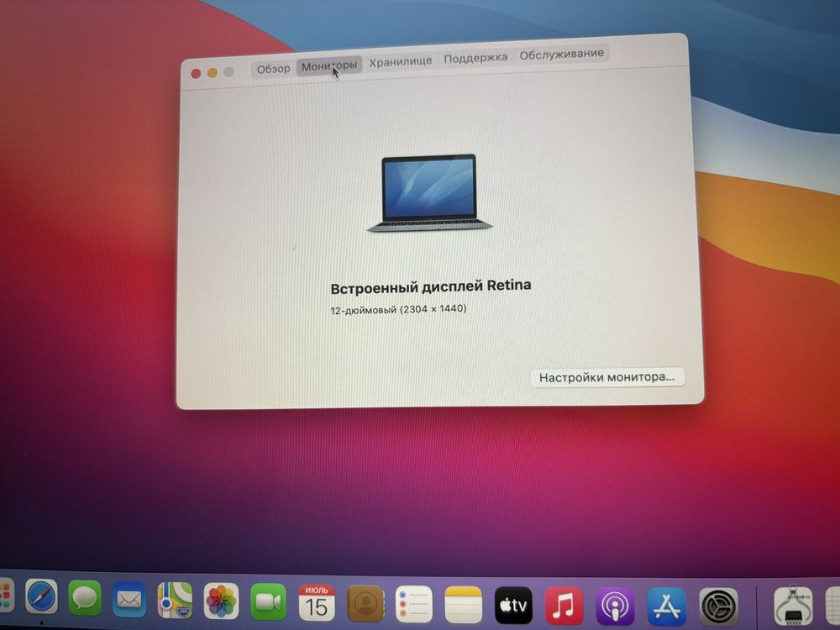840x630 pixels.
Task: Open Music from the Dock
Action: coord(564,606)
